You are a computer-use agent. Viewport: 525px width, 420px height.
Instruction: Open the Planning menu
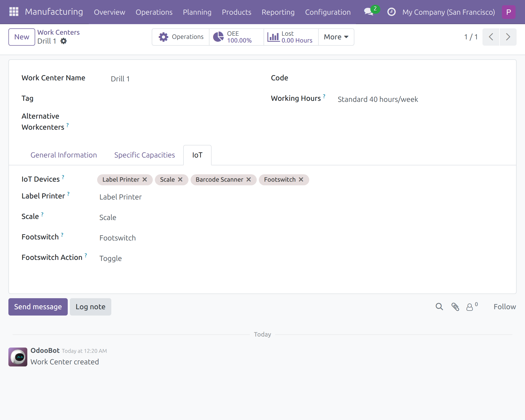(x=197, y=12)
